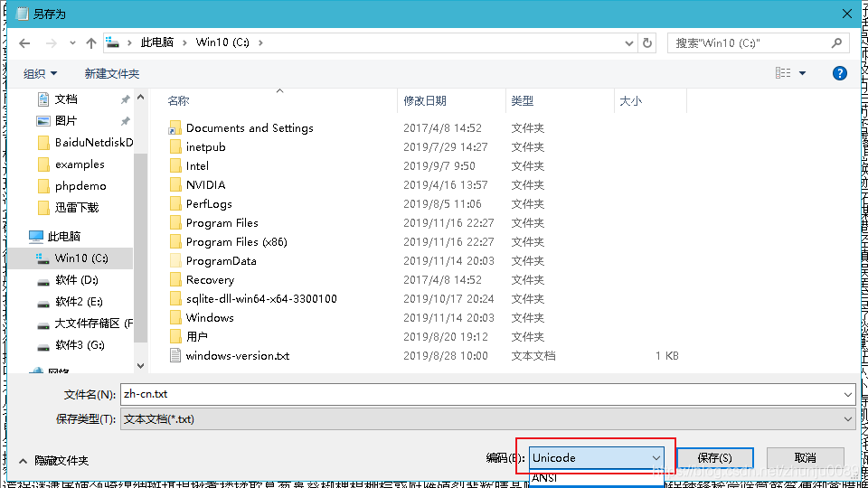Click the 保存(S) button
The image size is (868, 488).
point(714,457)
